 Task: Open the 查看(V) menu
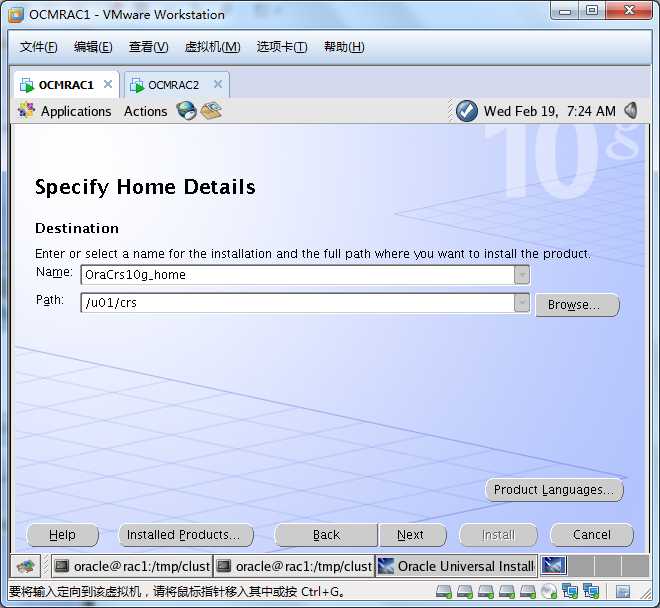148,46
